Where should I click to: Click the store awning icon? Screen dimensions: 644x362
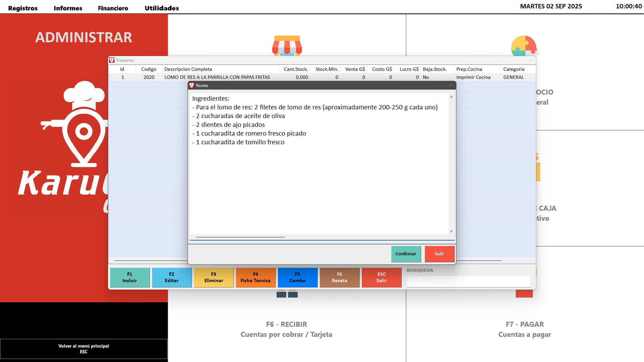(x=287, y=46)
